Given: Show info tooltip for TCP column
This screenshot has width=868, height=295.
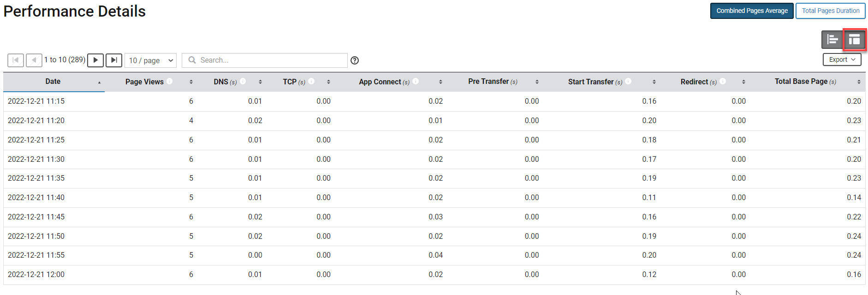Looking at the screenshot, I should point(311,81).
